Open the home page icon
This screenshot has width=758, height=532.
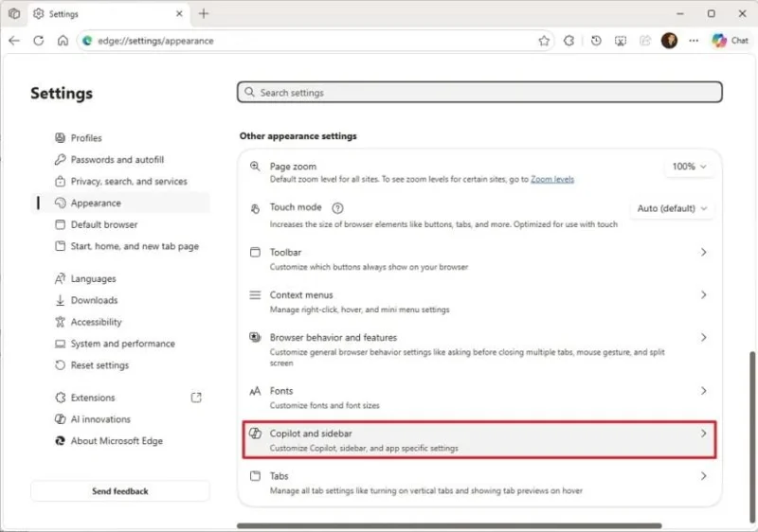tap(63, 41)
